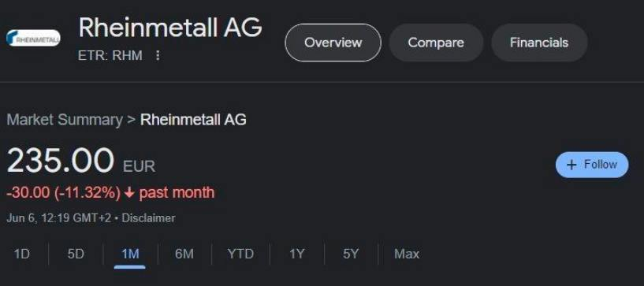
Task: Switch to the Compare tab
Action: tap(436, 43)
